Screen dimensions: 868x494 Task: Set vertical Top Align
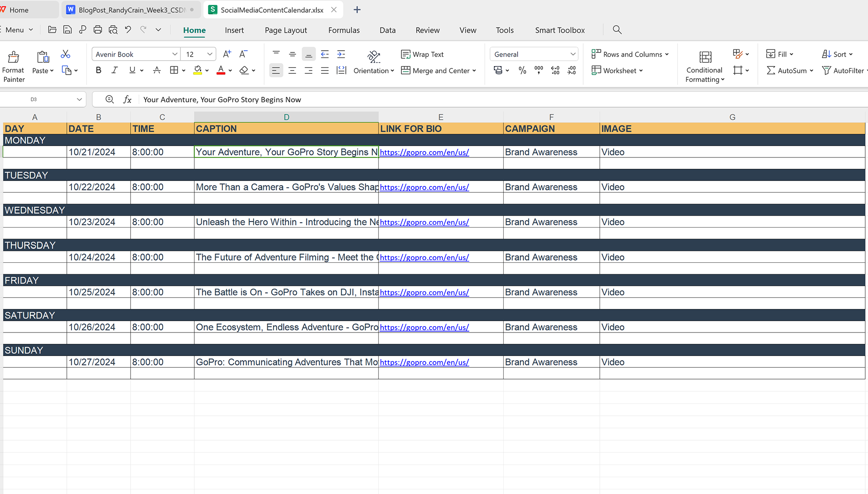pyautogui.click(x=276, y=54)
